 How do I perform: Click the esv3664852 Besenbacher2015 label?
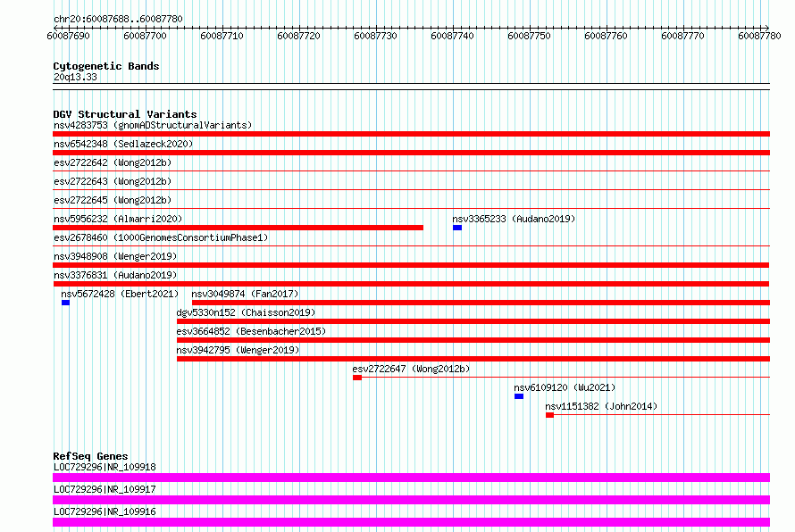pos(251,331)
